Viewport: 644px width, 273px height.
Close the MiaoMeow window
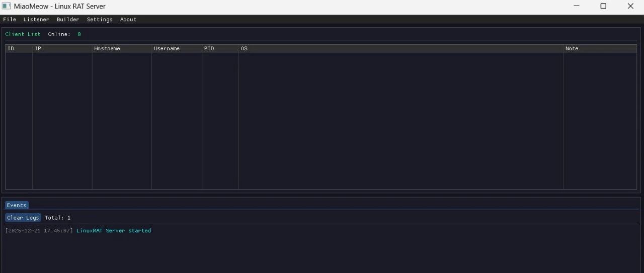[630, 7]
